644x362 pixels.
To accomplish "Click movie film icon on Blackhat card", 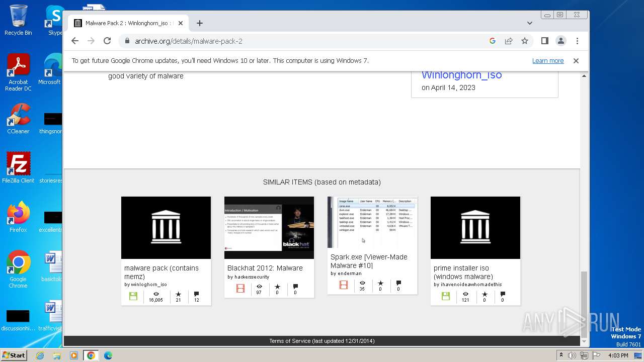I will [x=240, y=289].
